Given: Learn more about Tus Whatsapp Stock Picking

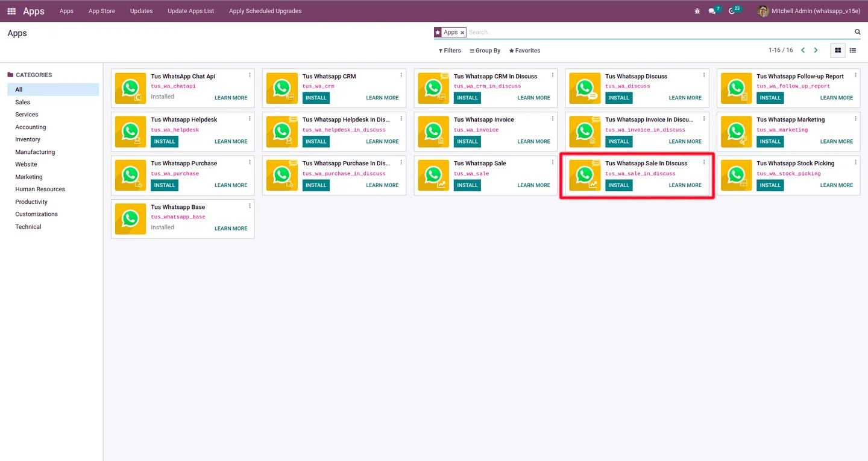Looking at the screenshot, I should coord(837,185).
